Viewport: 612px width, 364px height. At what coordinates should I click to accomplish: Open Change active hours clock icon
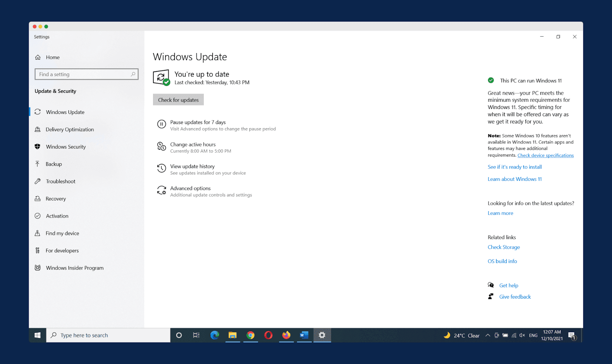[161, 146]
